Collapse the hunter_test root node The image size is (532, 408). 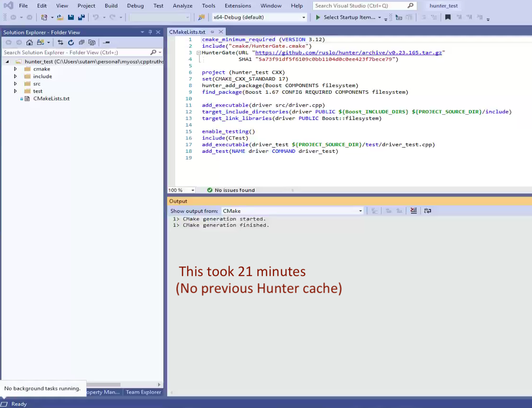tap(7, 62)
